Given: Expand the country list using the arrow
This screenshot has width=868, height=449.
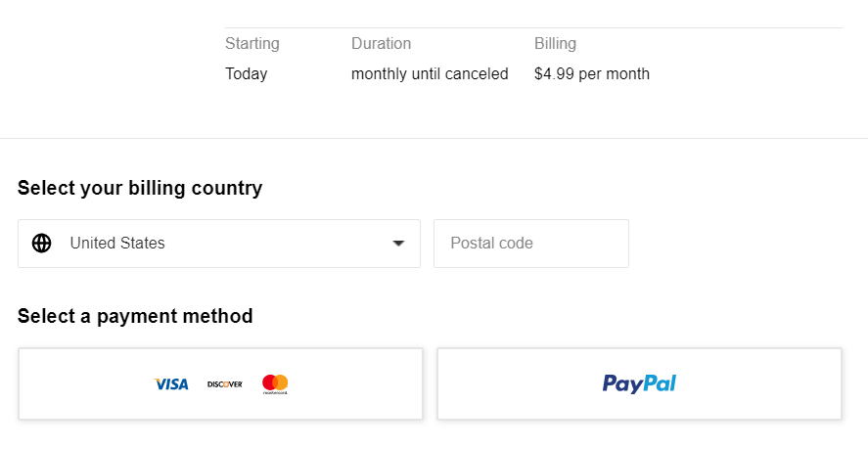Looking at the screenshot, I should pos(398,243).
